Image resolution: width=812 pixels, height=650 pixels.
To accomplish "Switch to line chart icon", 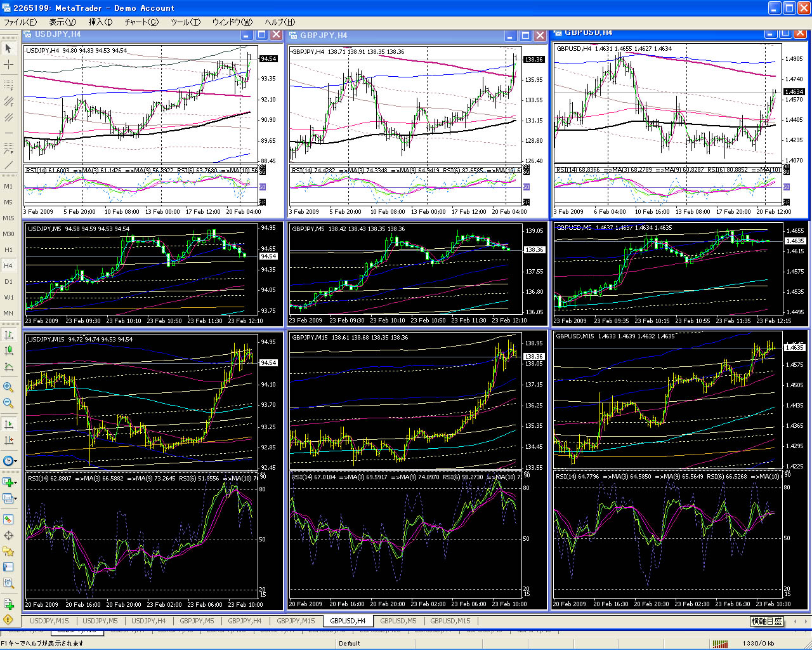I will 8,367.
